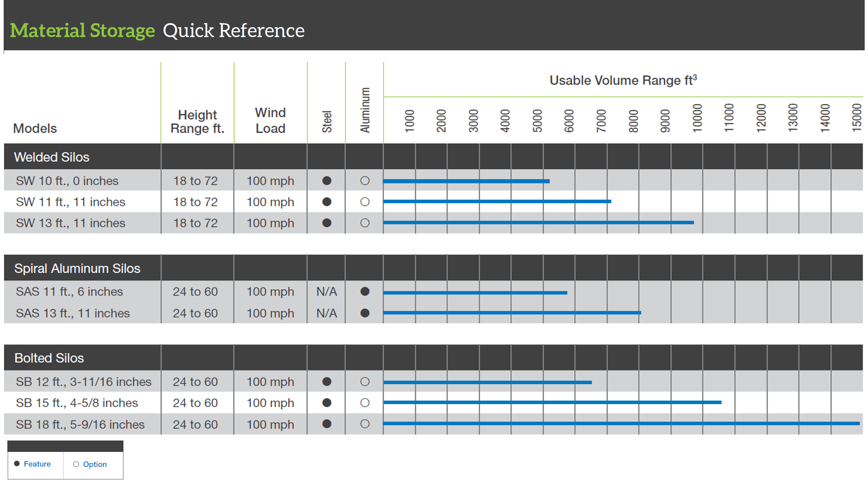The height and width of the screenshot is (482, 868).
Task: Click the model name SW 13 ft., 11 inches
Action: tap(71, 223)
